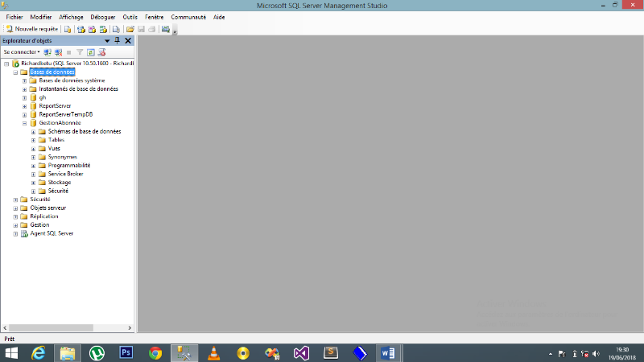Screen dimensions: 644x362
Task: Expand the Vues folder
Action: tap(34, 149)
